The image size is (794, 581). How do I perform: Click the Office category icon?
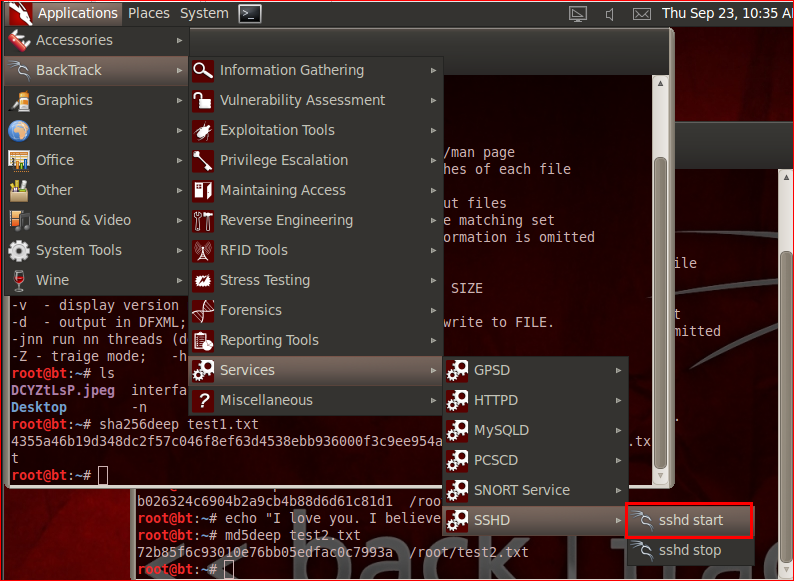(x=19, y=160)
